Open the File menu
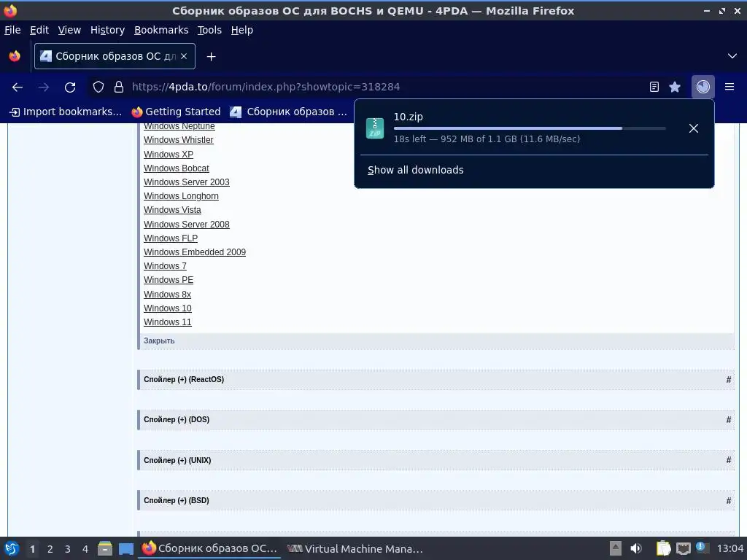 12,30
